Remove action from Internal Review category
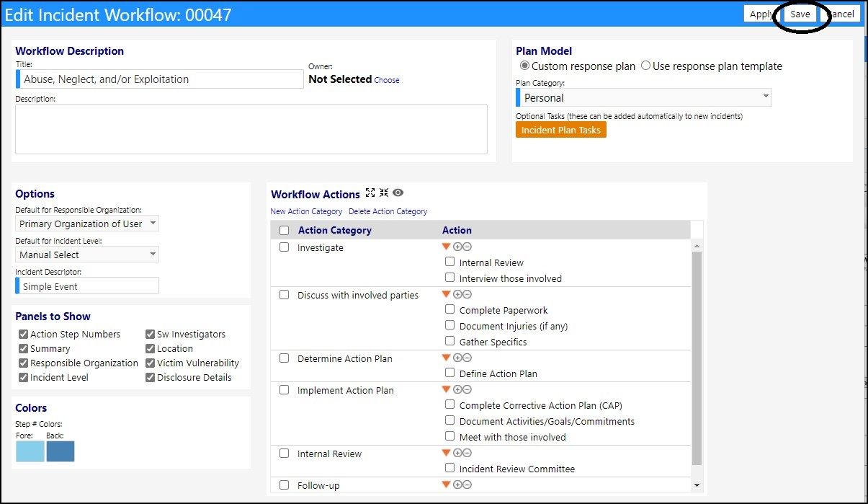The width and height of the screenshot is (868, 504). click(x=467, y=453)
